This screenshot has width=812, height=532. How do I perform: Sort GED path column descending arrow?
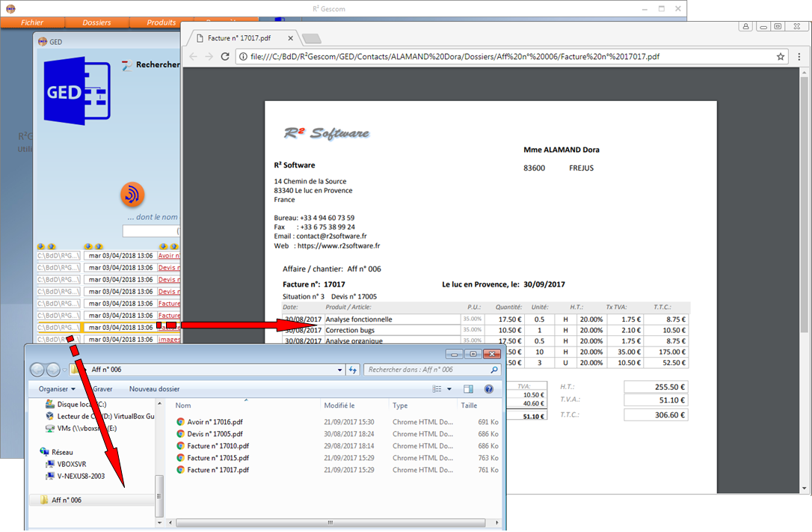(41, 247)
